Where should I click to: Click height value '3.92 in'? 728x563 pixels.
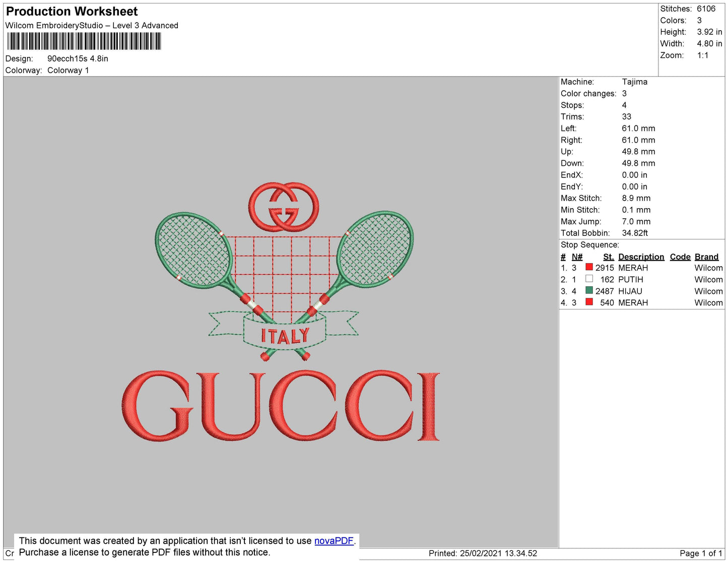pos(709,32)
